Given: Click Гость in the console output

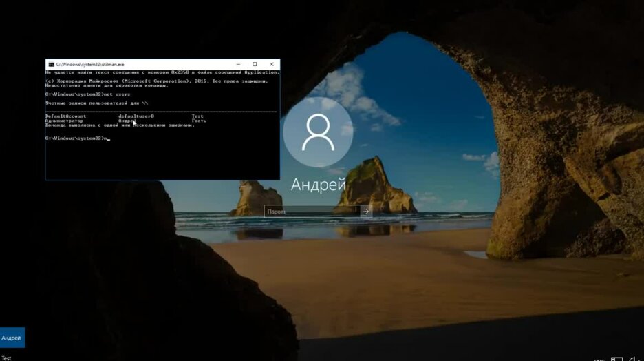Looking at the screenshot, I should click(x=199, y=121).
